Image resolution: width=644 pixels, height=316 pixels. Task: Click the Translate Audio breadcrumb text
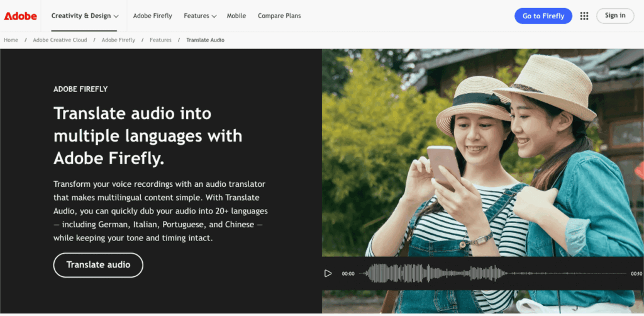(x=206, y=40)
